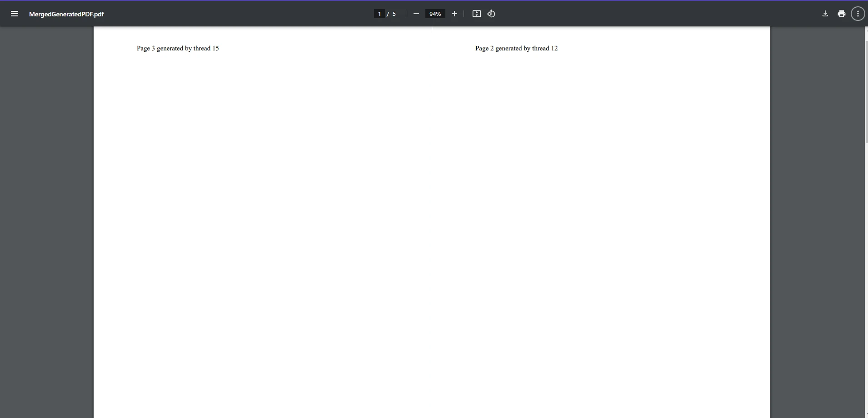Click the Fit to page icon

coord(476,14)
